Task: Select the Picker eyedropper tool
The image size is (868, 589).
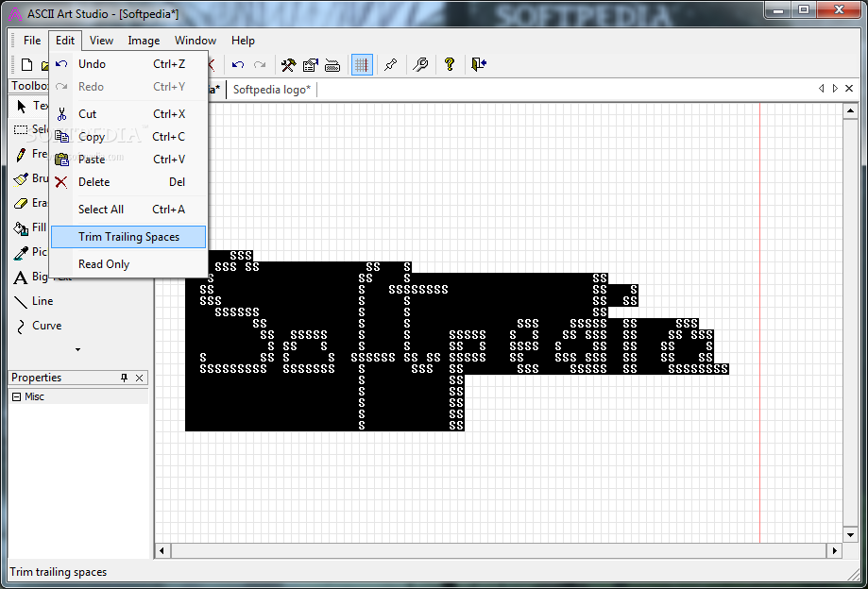Action: click(30, 252)
